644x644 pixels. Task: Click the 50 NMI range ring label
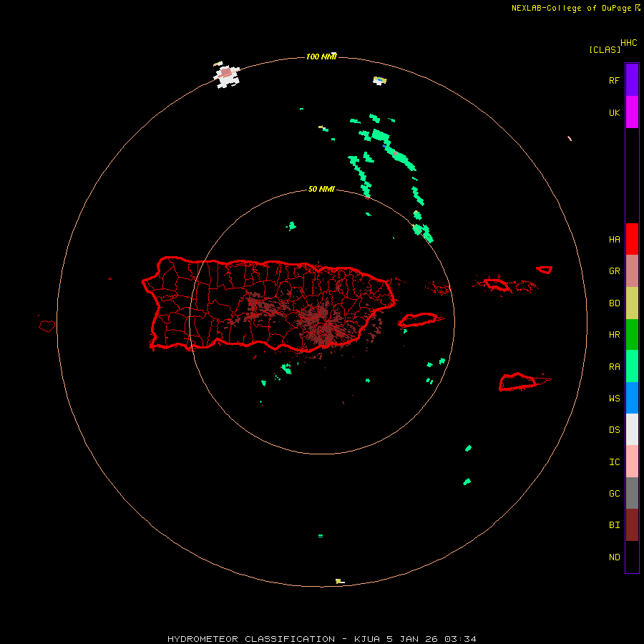point(321,190)
